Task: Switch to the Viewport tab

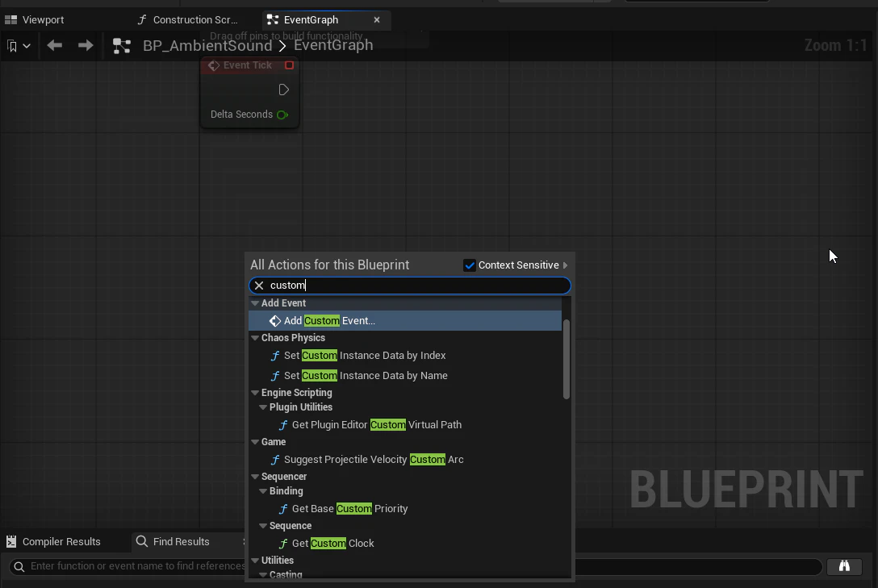Action: coord(35,19)
